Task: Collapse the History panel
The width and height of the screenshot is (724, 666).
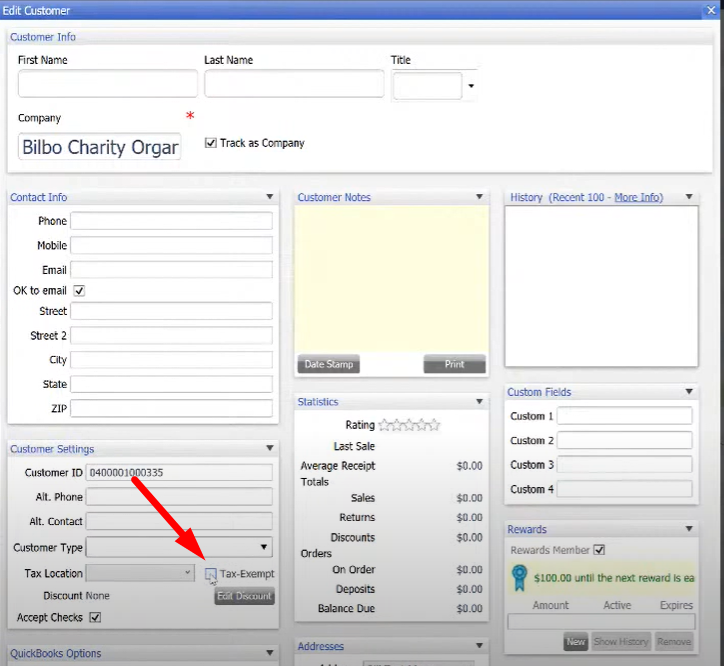Action: (x=689, y=197)
